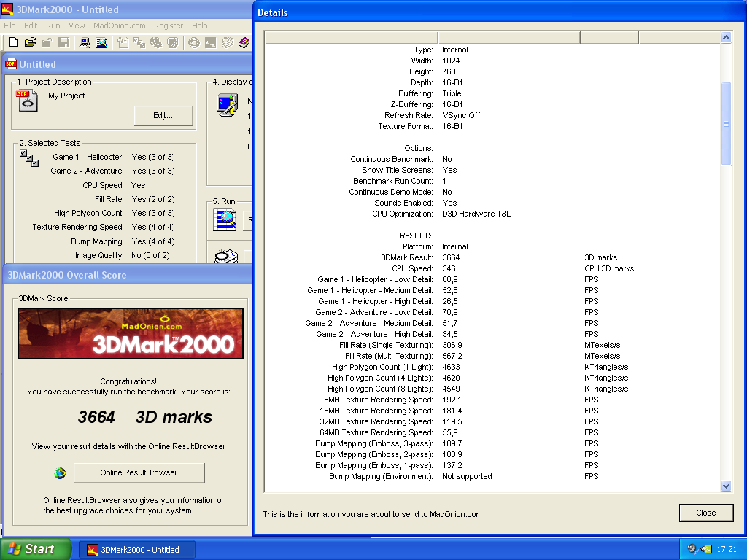Image resolution: width=747 pixels, height=560 pixels.
Task: Click the greyed Demo picture toolbar icon
Action: [211, 43]
